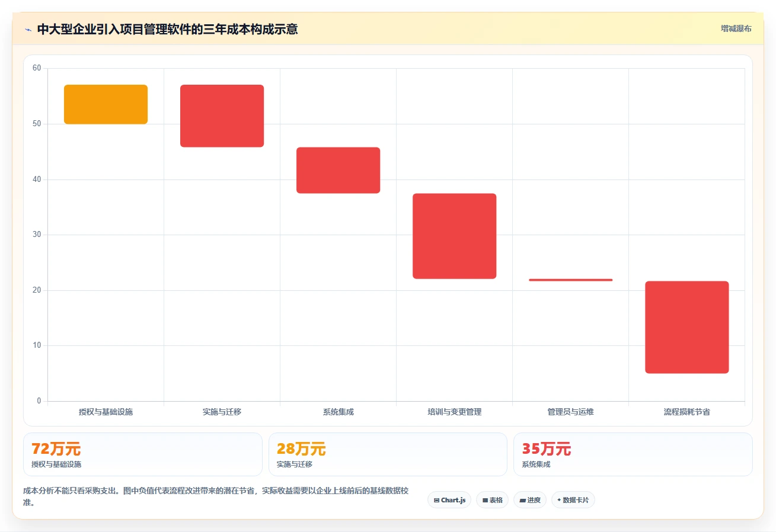776x532 pixels.
Task: Click the orange 授权与基础设施 bar
Action: [106, 104]
